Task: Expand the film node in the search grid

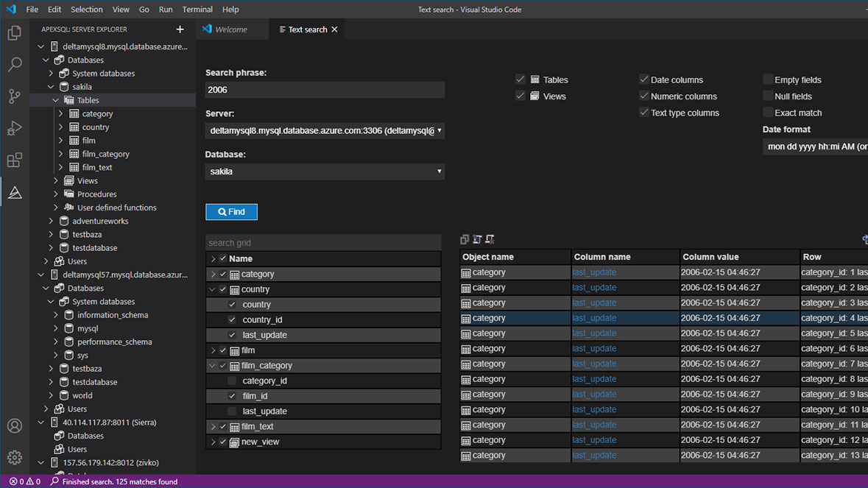Action: coord(212,350)
